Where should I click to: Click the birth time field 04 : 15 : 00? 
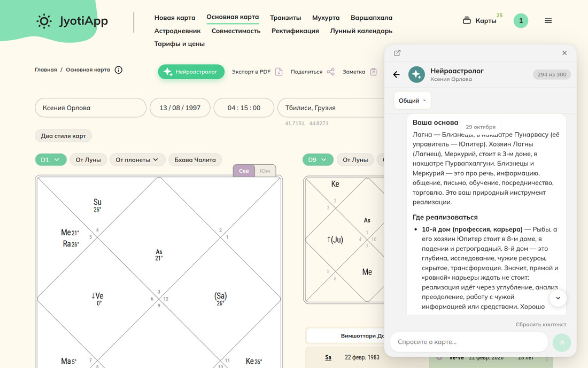click(x=244, y=108)
